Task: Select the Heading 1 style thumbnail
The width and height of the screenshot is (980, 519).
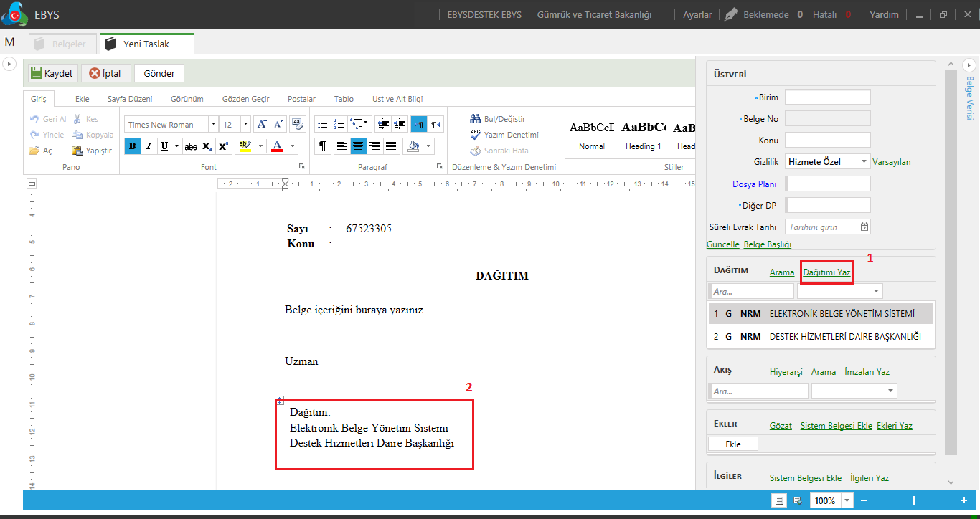Action: coord(643,136)
